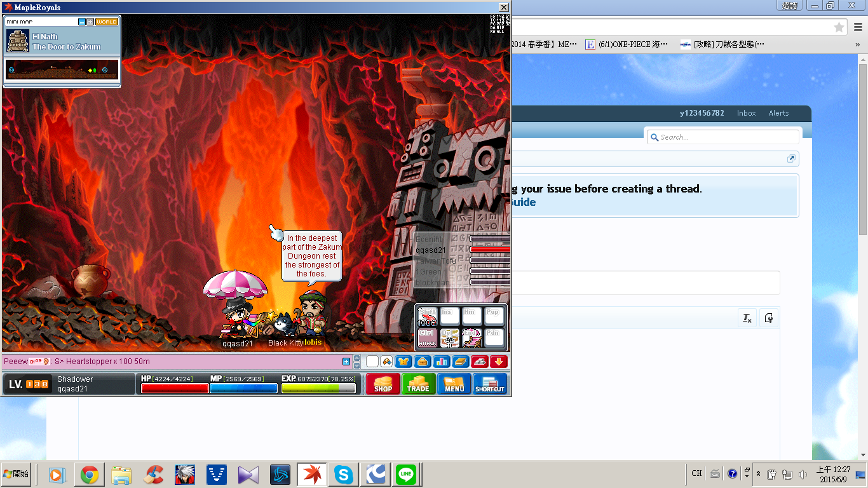This screenshot has width=868, height=488.
Task: Open the Windows Start button
Action: coord(16,474)
